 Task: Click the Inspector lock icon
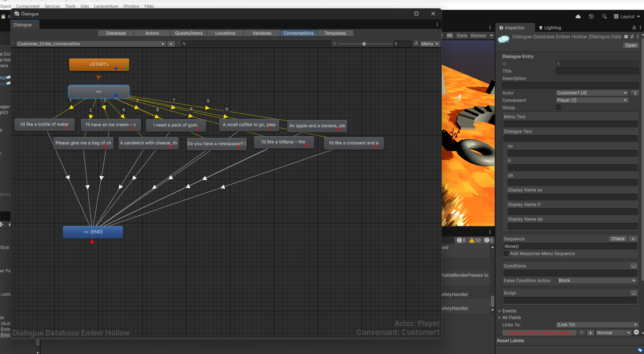(x=634, y=27)
